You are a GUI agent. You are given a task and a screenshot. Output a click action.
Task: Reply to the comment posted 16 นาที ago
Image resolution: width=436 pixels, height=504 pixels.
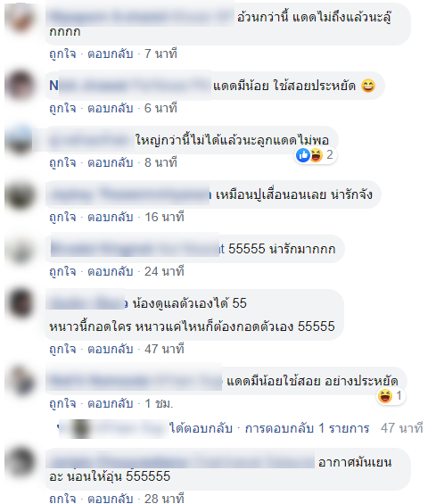click(111, 218)
